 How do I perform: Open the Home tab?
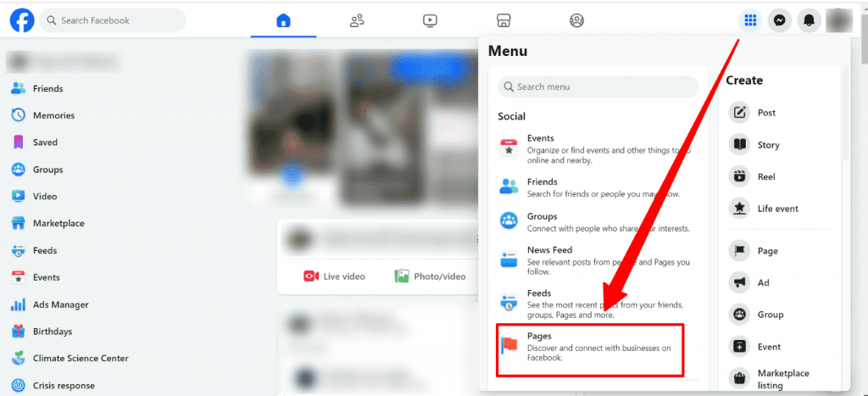(x=283, y=21)
